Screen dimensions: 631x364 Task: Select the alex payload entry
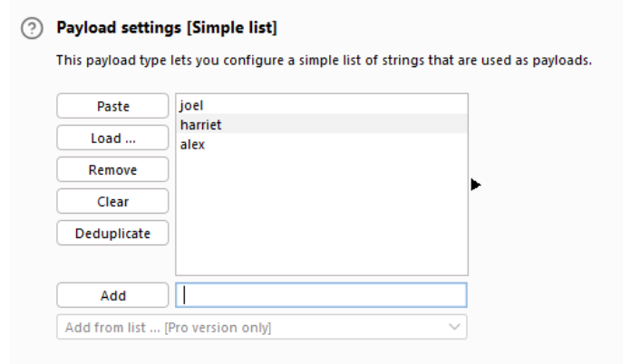click(x=192, y=144)
